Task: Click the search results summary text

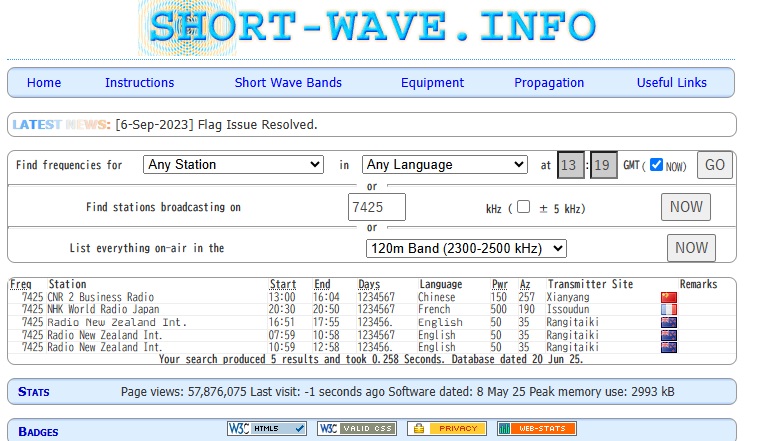Action: click(371, 359)
